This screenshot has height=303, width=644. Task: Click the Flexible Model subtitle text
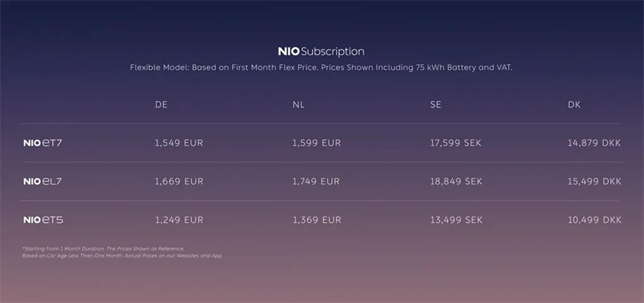tap(321, 68)
